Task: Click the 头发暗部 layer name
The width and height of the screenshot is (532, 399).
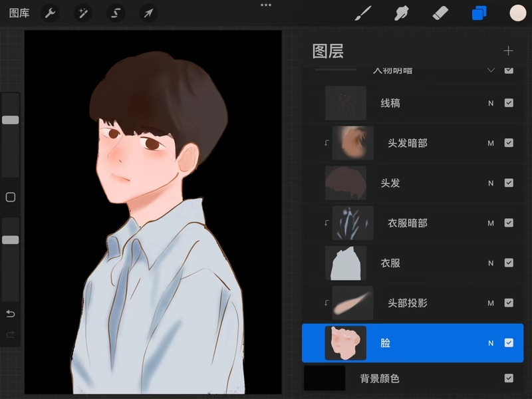Action: click(x=408, y=143)
